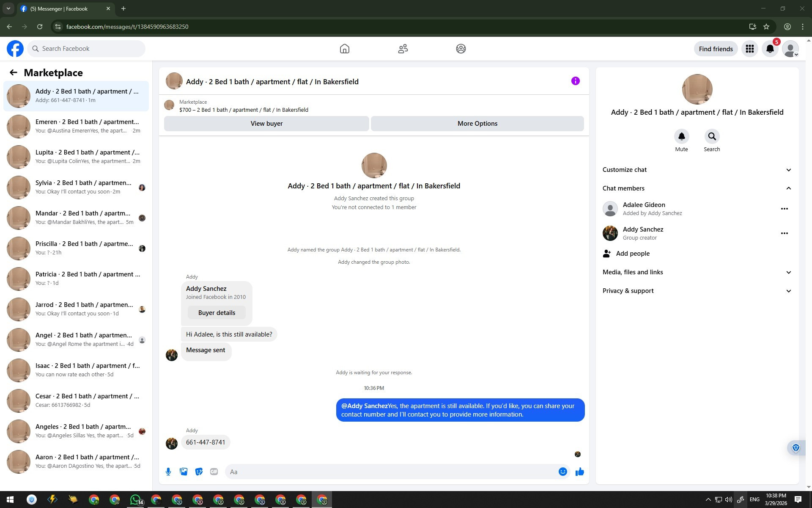Open the Mandar conversation in the list
This screenshot has width=812, height=508.
(76, 218)
